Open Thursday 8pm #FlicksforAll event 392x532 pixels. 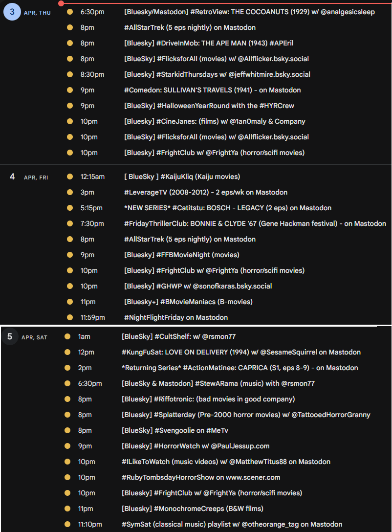click(217, 59)
